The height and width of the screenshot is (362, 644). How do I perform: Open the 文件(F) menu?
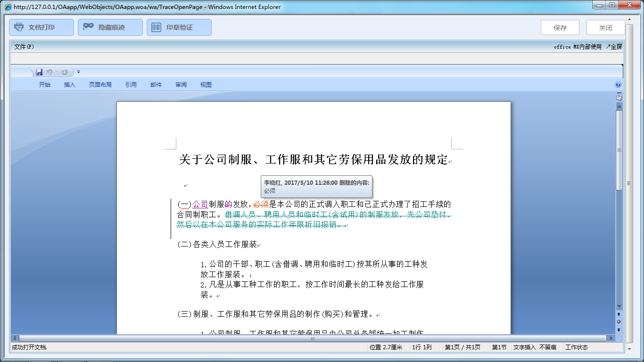[23, 46]
